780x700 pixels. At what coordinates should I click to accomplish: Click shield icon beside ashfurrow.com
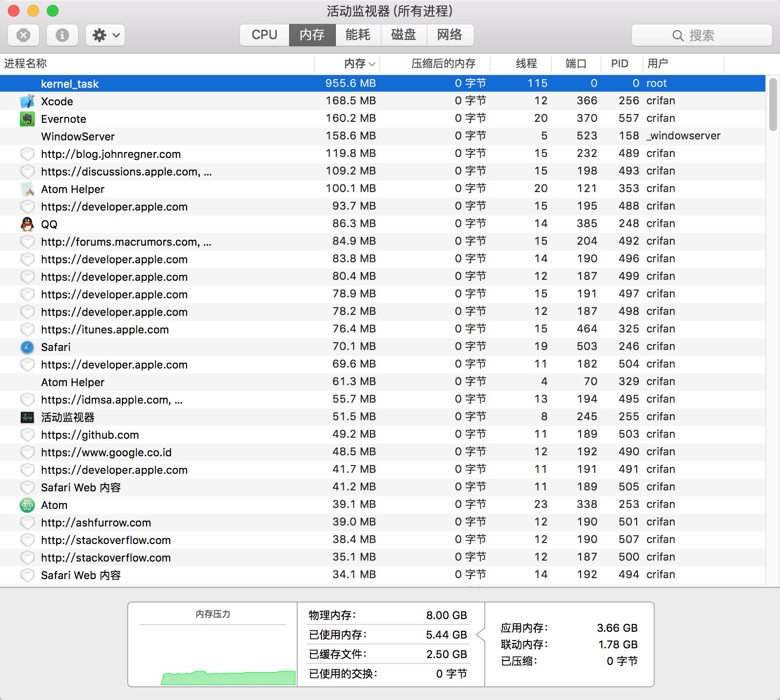(27, 523)
